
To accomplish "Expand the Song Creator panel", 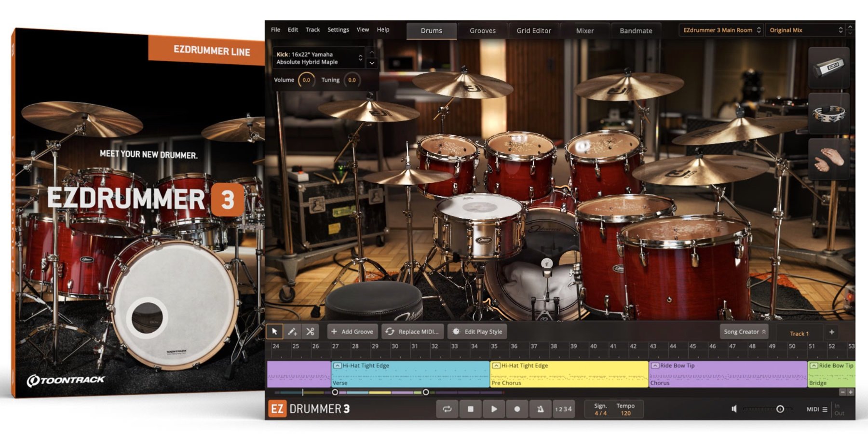I will 744,332.
